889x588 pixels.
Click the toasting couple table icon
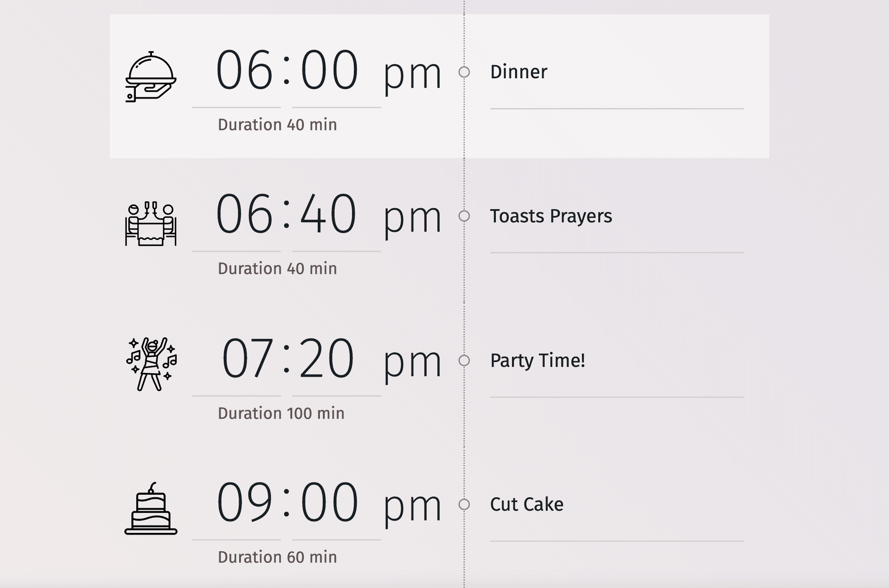[151, 223]
